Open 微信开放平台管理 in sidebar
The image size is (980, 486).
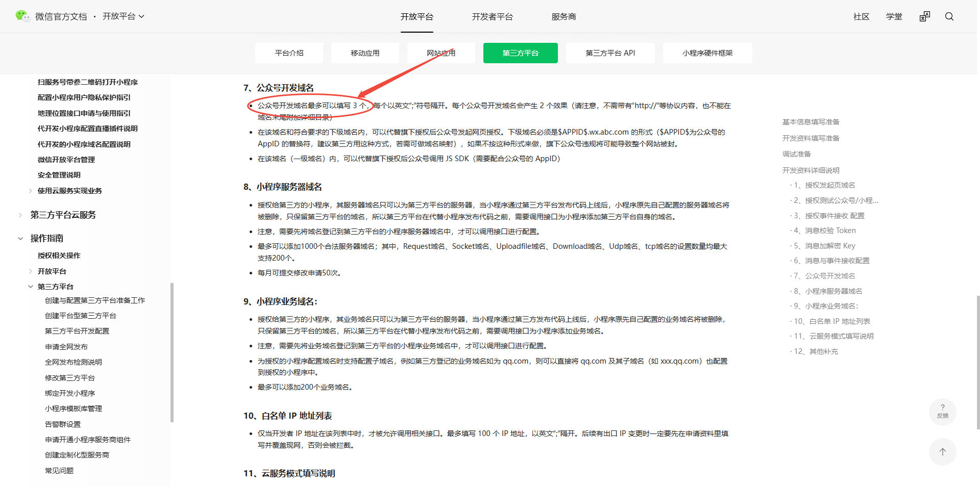click(x=66, y=160)
